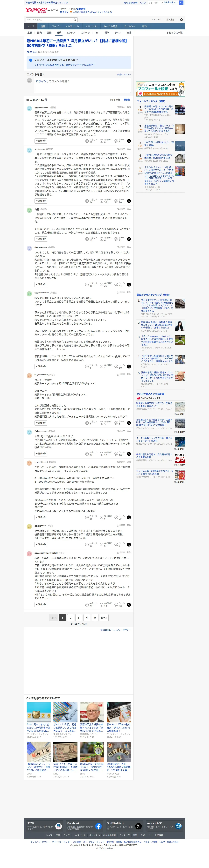Viewport: 209px width, 868px height.
Task: Click 共感した reaction on 123***** comment
Action: point(91,201)
